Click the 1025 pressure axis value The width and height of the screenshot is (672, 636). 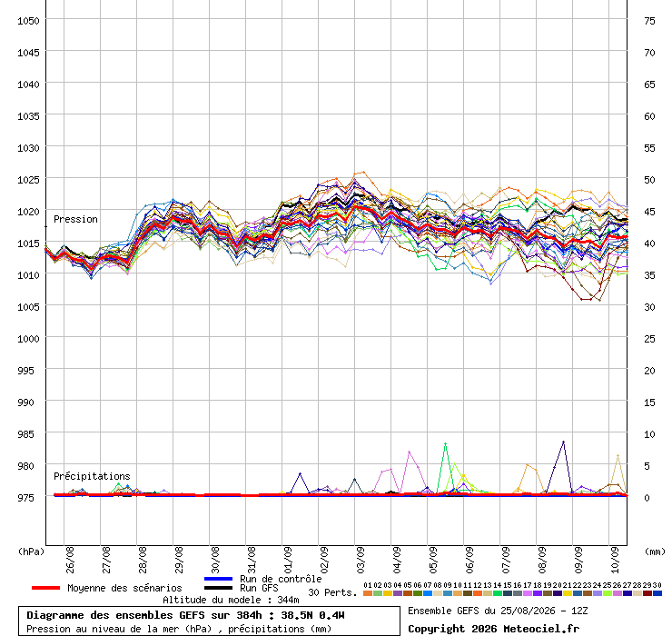coord(28,180)
